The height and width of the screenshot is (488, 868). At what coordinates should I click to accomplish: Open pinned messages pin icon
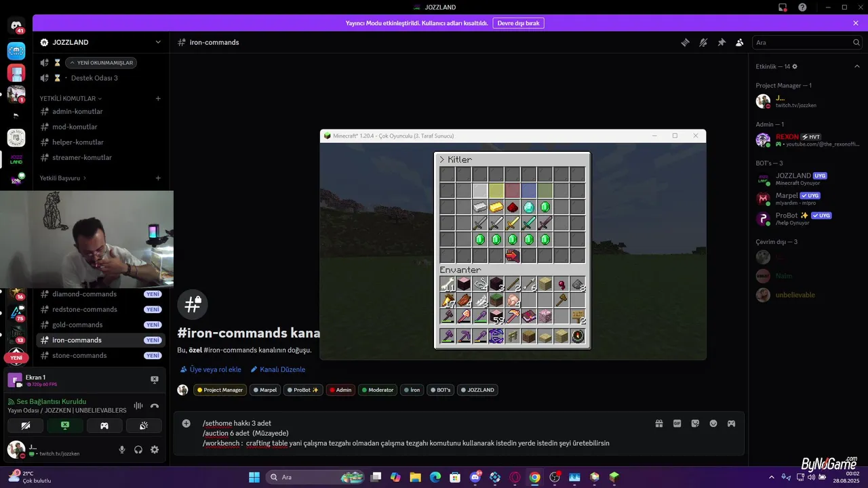point(722,42)
